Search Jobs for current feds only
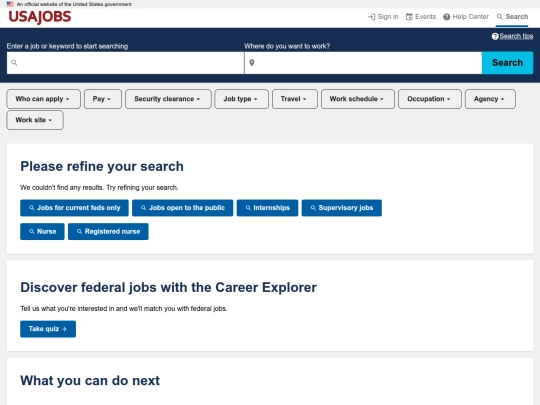The image size is (540, 405). [x=74, y=208]
